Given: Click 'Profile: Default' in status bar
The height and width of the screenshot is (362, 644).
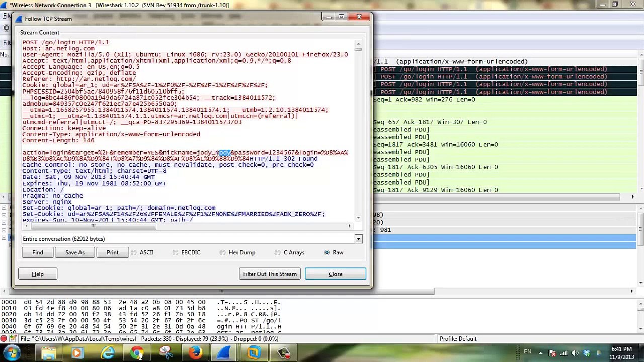Looking at the screenshot, I should (458, 339).
